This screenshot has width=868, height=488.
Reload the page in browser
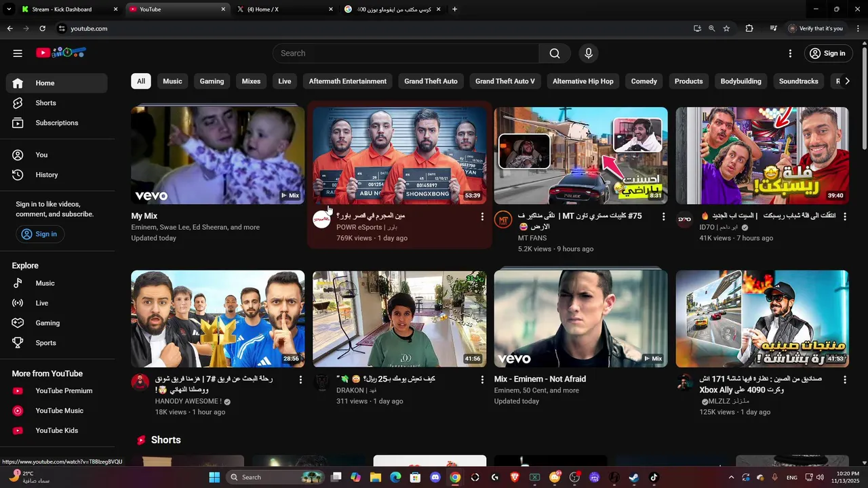point(42,28)
